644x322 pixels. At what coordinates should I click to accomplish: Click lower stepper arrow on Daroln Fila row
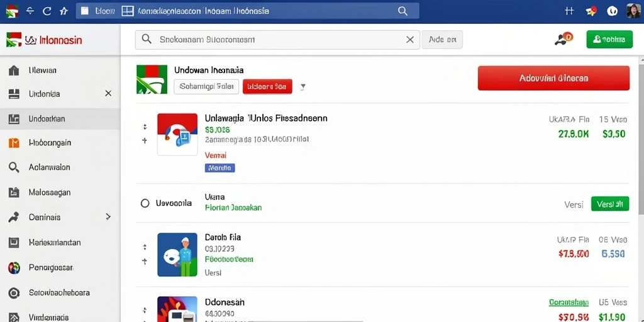(x=145, y=260)
